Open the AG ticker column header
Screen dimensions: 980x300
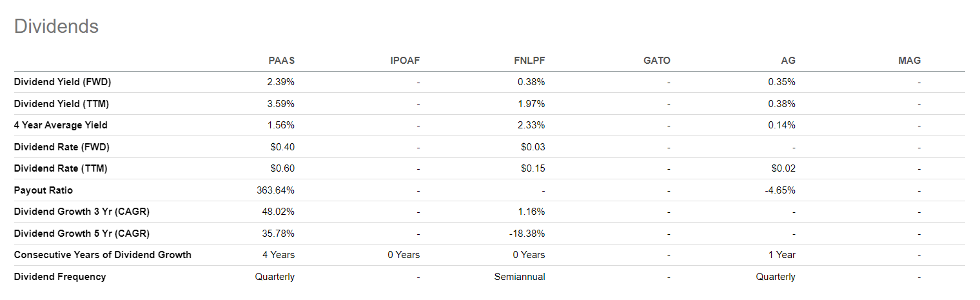(x=788, y=61)
